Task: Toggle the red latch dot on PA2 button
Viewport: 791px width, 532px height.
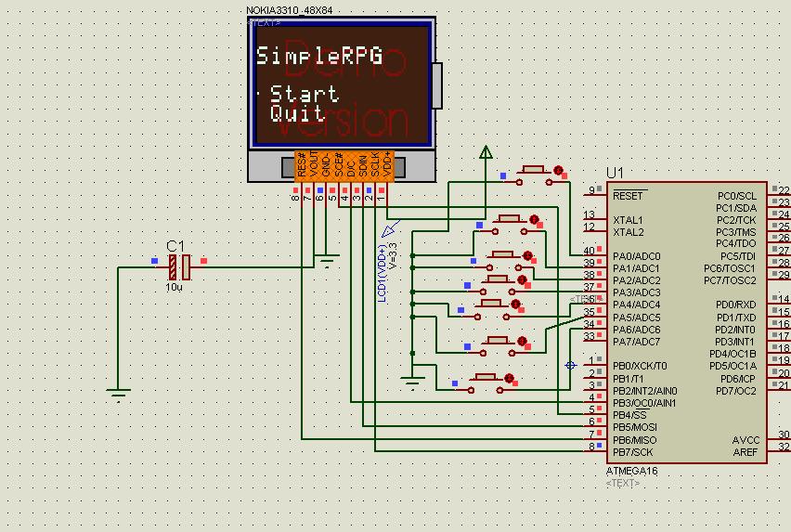Action: [527, 255]
